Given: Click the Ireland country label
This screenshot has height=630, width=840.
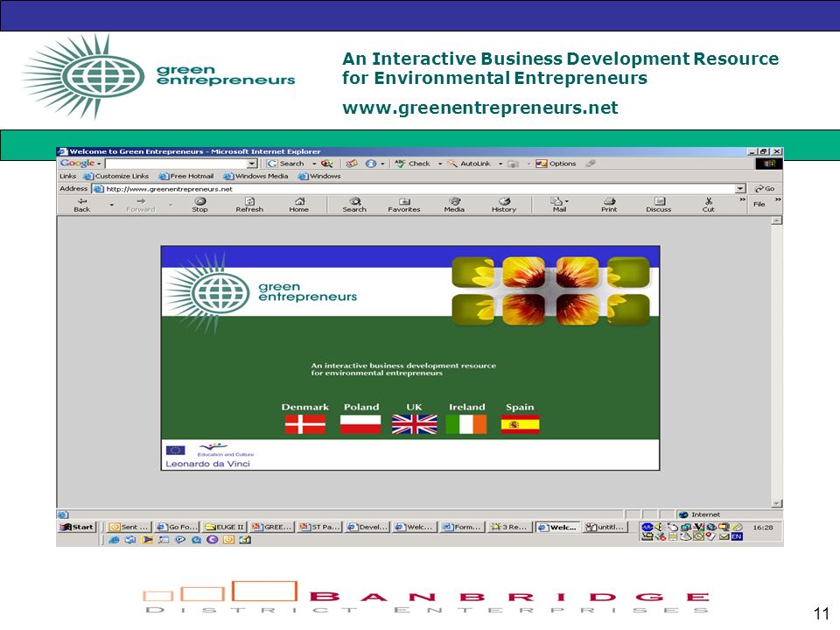Looking at the screenshot, I should click(x=466, y=407).
